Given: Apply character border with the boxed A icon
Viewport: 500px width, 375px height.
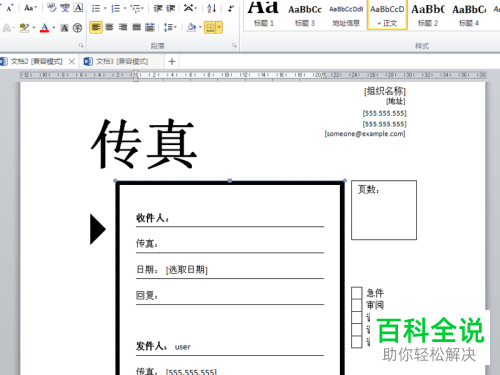Looking at the screenshot, I should coord(78,8).
